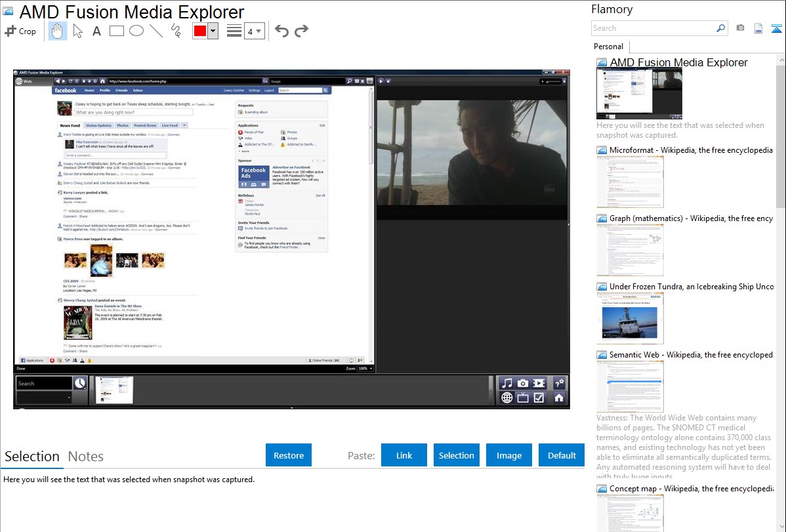Click the 'Vastness: The World Wide Web' description text
This screenshot has width=786, height=532.
pos(684,447)
